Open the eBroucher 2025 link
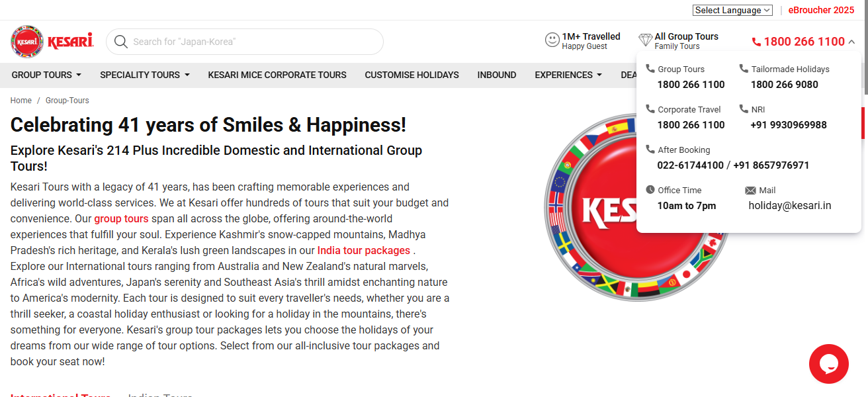Screen dimensions: 868x397 point(821,10)
